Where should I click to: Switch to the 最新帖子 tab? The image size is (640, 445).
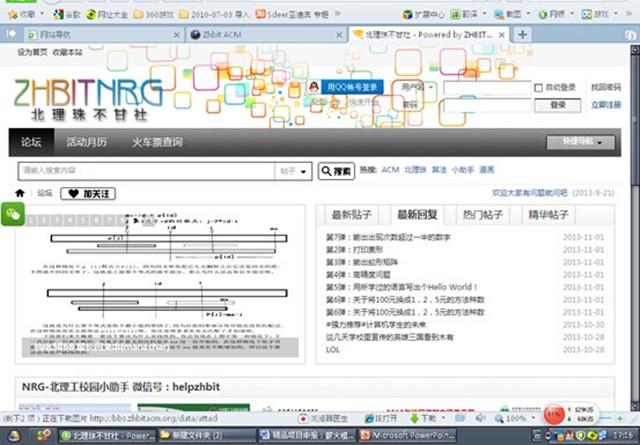[x=351, y=215]
